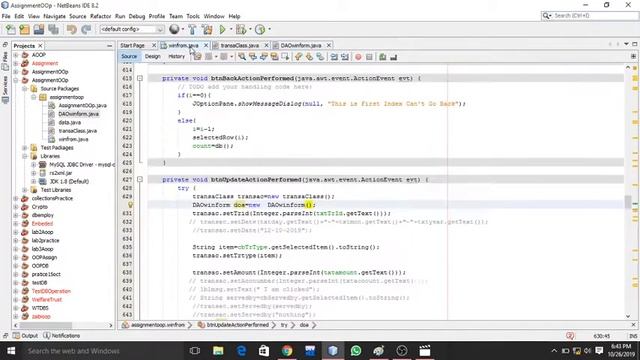Collapse the btnBackActionPerformed code fold
The image size is (640, 360).
click(140, 78)
